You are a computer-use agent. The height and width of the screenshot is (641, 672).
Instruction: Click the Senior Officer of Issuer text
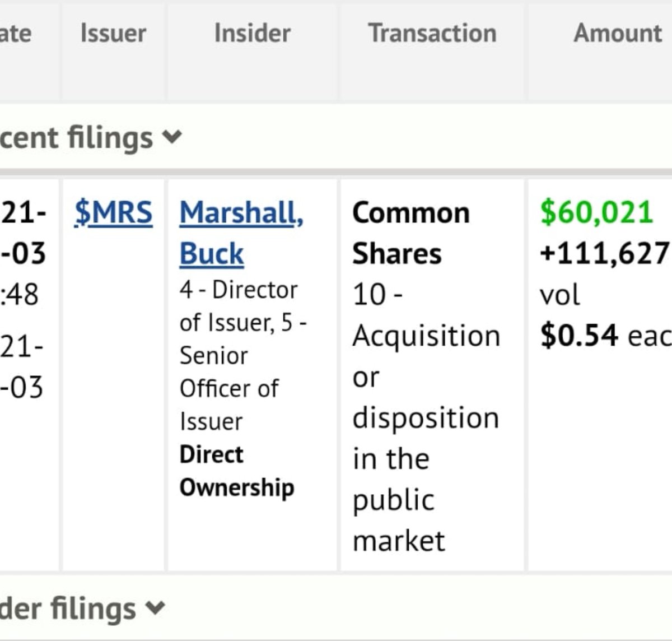tap(230, 388)
